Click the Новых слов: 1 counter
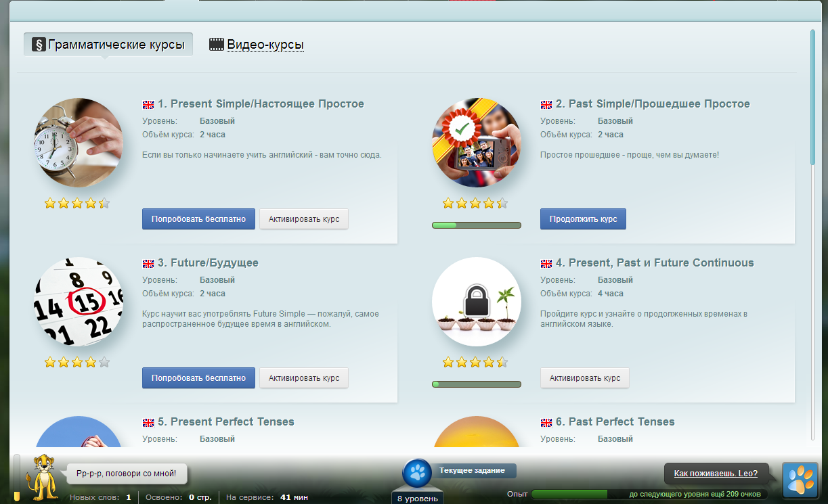828x504 pixels. tap(101, 497)
